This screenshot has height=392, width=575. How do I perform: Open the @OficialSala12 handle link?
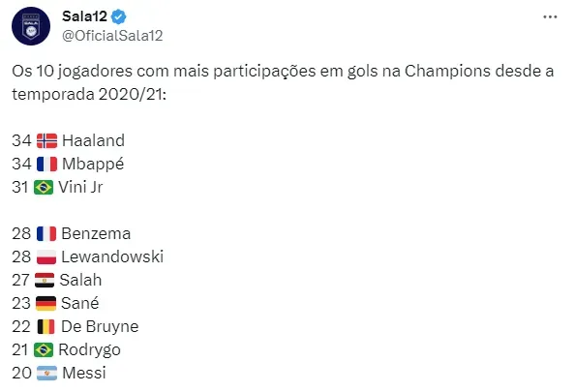click(112, 36)
